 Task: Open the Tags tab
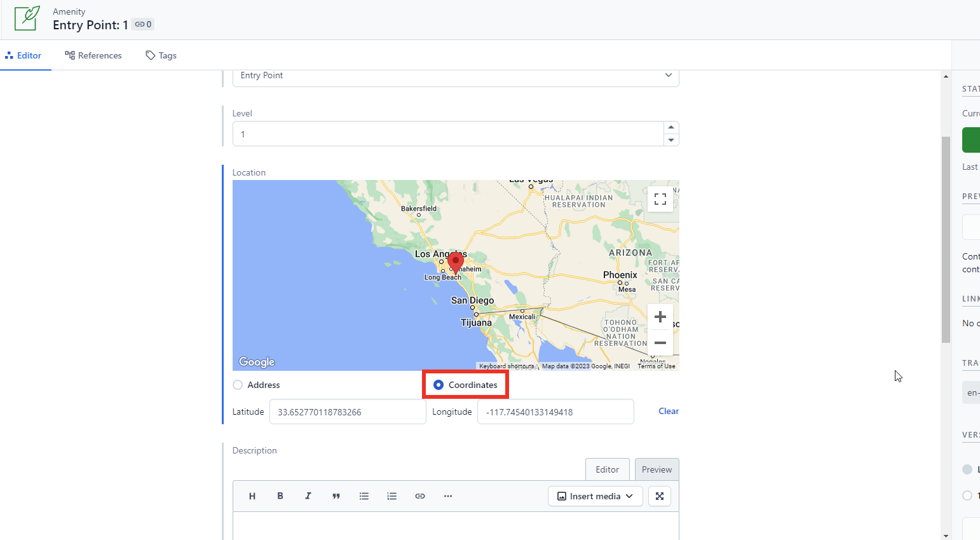click(x=160, y=55)
